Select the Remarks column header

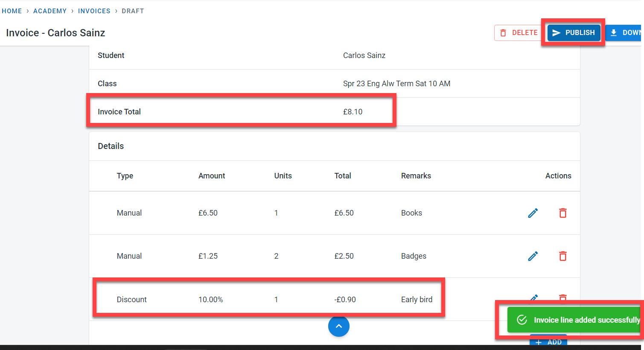pyautogui.click(x=416, y=176)
